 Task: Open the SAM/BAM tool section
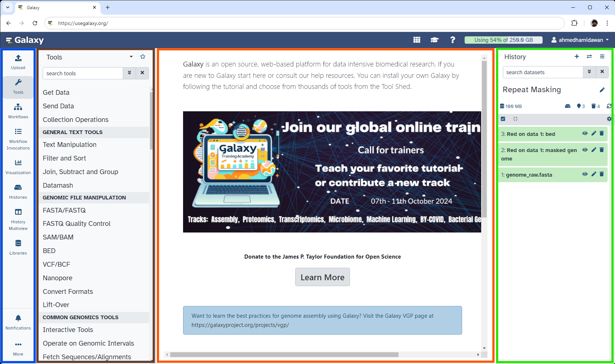click(58, 237)
